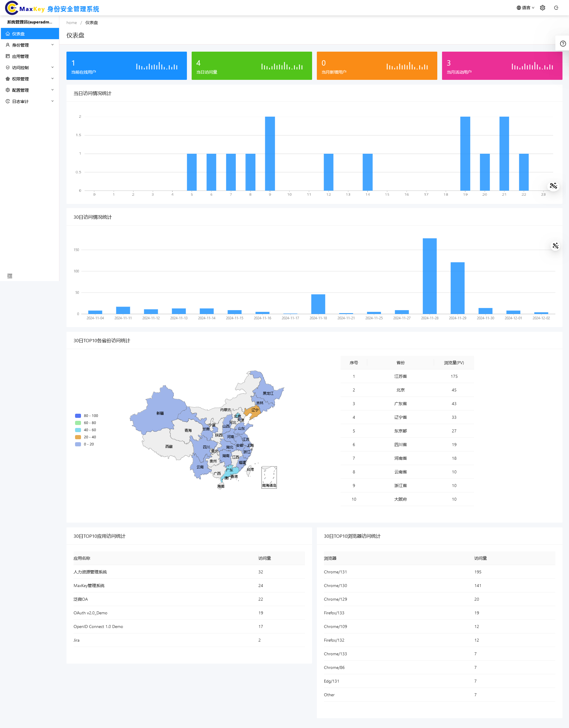Expand the 日志审计 menu chevron
Viewport: 569px width, 728px height.
click(52, 101)
